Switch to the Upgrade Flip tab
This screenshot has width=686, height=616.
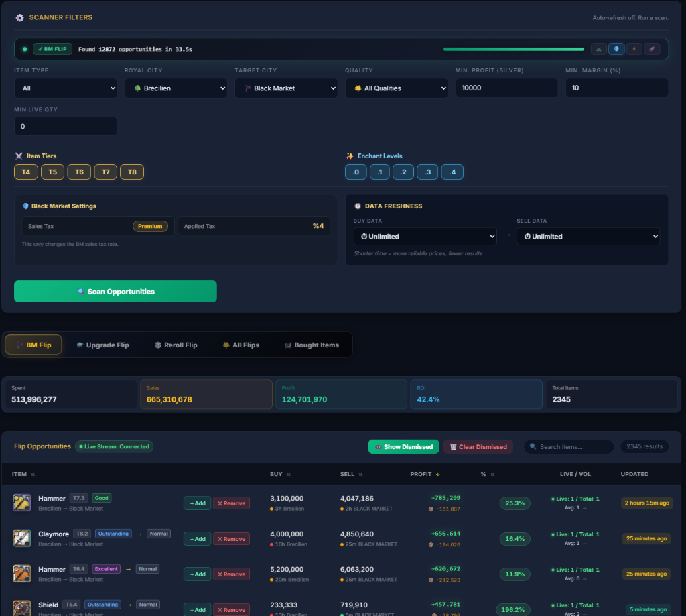click(x=102, y=345)
